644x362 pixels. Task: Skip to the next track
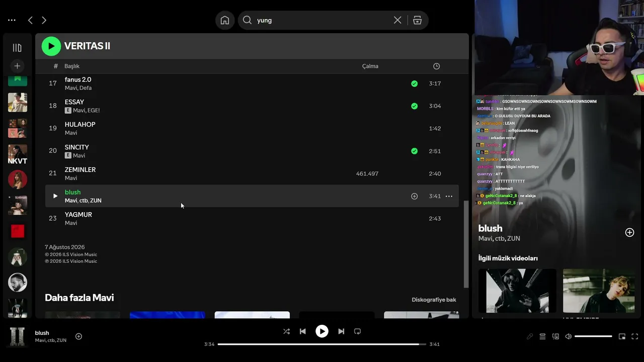click(341, 331)
